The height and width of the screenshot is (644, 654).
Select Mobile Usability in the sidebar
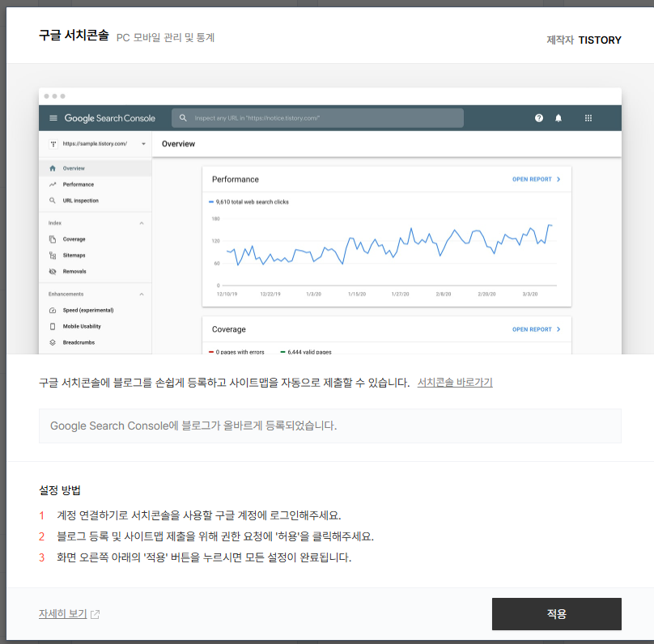(x=95, y=326)
